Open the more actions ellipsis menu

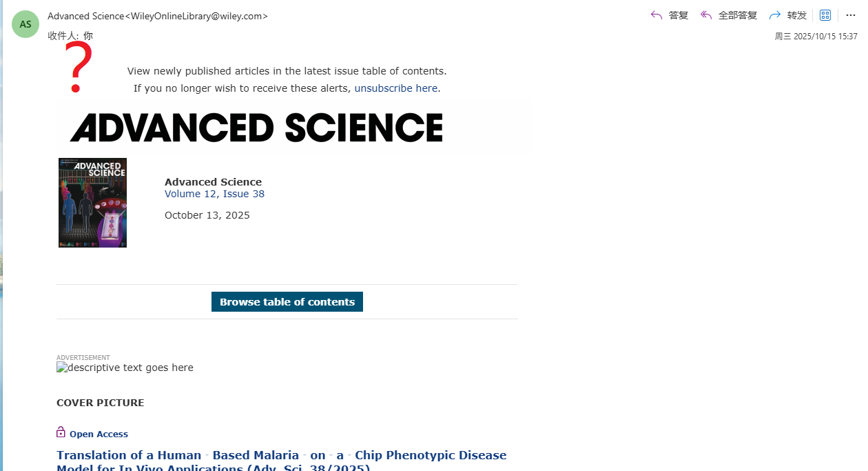[x=851, y=15]
